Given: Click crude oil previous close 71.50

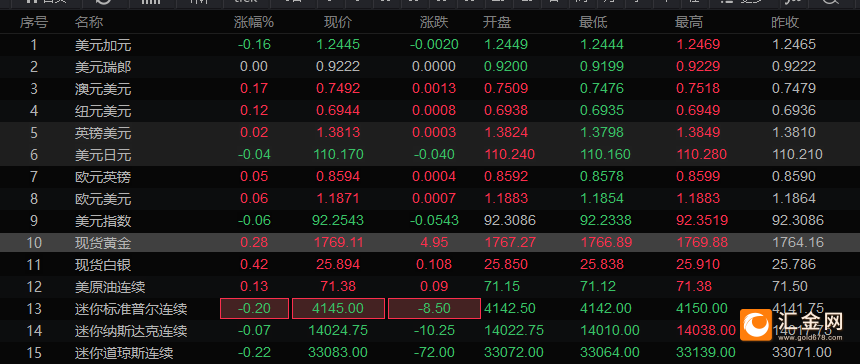Looking at the screenshot, I should click(x=790, y=286).
